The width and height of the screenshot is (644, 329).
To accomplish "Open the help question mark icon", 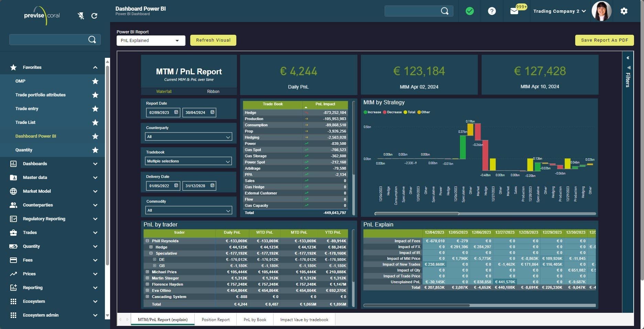I will point(492,11).
